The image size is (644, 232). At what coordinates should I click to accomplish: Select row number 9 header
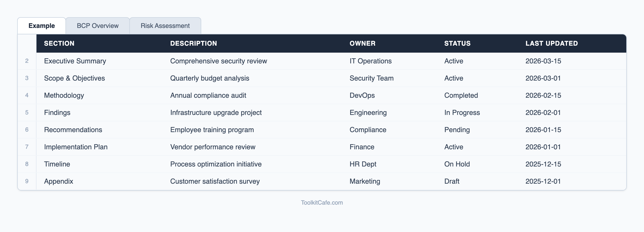(27, 181)
